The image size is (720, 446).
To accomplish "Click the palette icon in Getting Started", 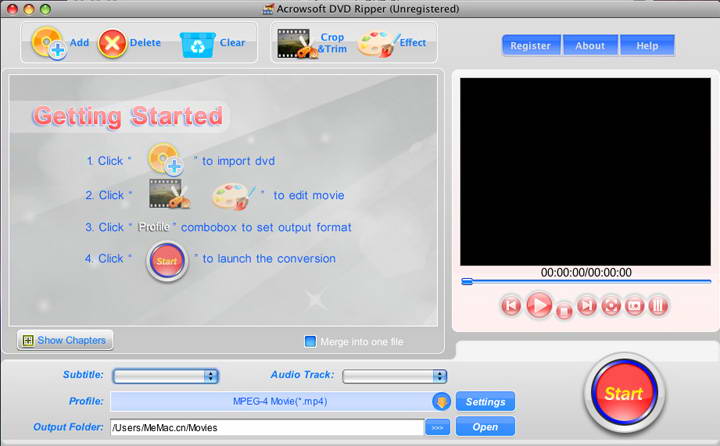I will click(x=233, y=196).
